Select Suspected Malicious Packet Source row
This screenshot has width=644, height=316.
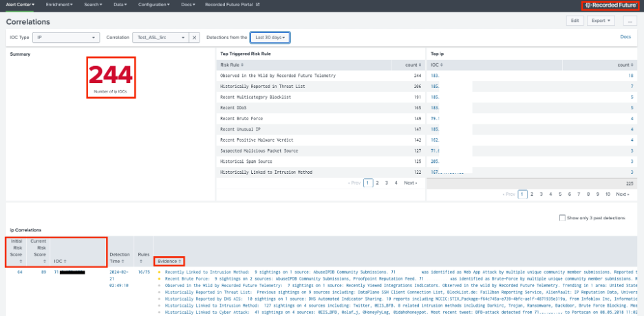coord(321,151)
